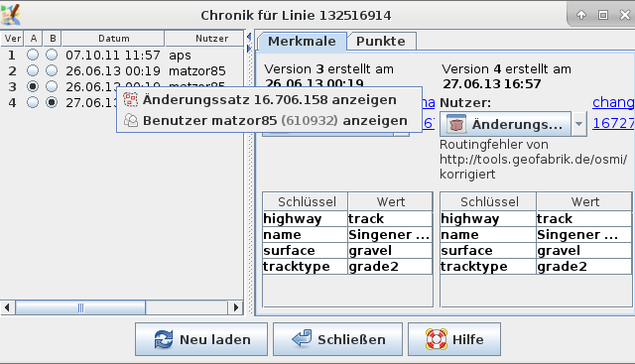Switch to the Merkmale tab

(x=302, y=42)
